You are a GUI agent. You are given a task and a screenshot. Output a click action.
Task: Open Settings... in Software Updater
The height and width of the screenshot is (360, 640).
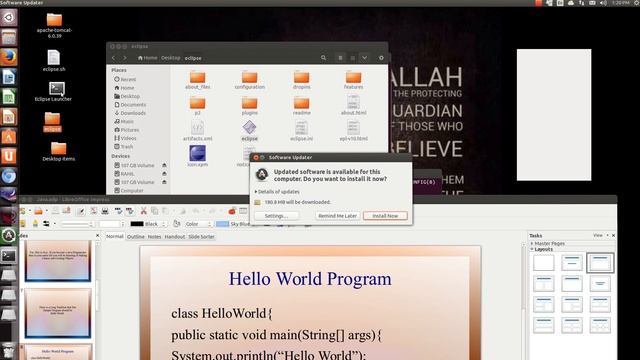(276, 216)
